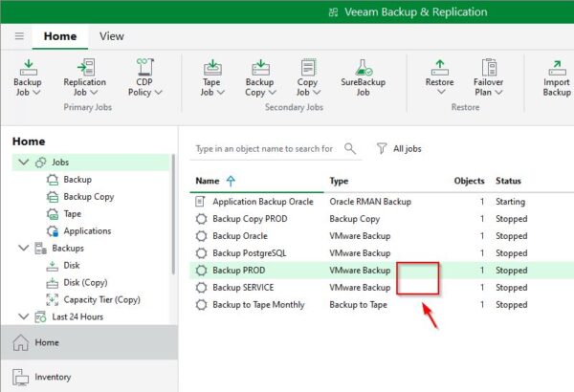Open the All jobs filter
This screenshot has height=392, width=574.
coord(399,148)
